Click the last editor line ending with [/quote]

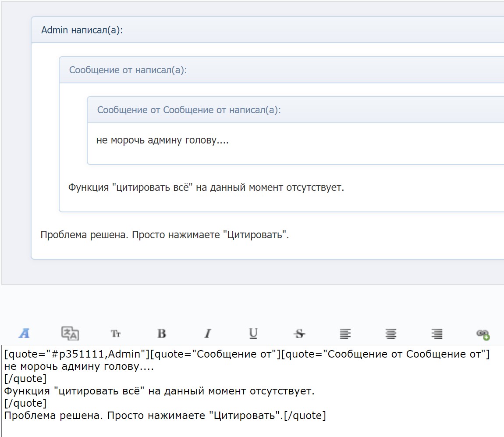coord(165,416)
